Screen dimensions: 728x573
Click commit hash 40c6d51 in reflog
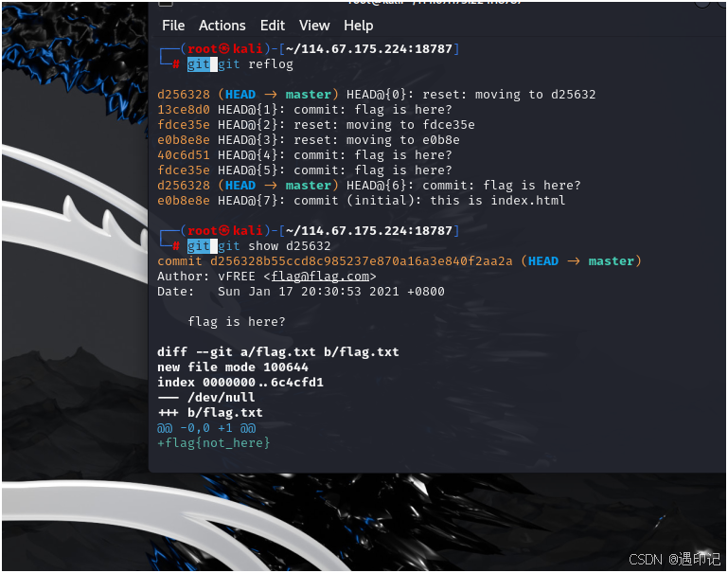click(184, 155)
